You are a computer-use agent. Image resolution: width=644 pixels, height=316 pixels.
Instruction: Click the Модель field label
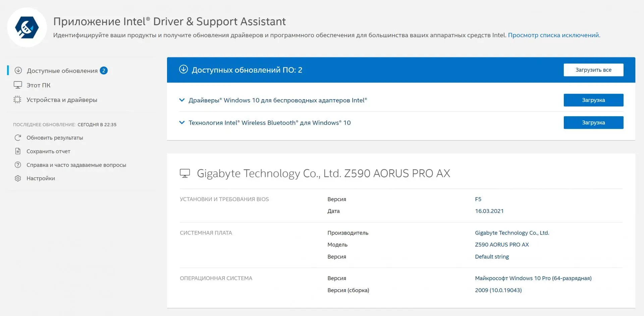click(337, 245)
